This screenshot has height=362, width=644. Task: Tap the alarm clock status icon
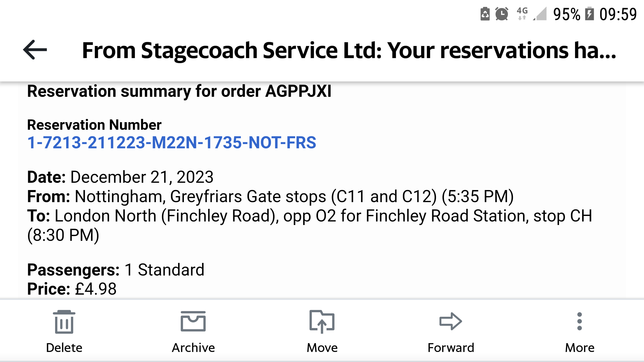tap(502, 14)
